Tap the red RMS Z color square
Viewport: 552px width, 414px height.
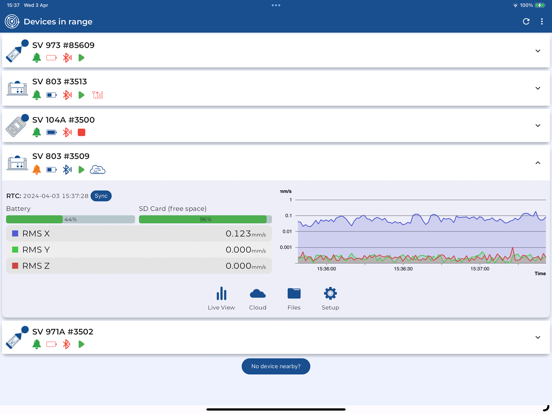(15, 266)
